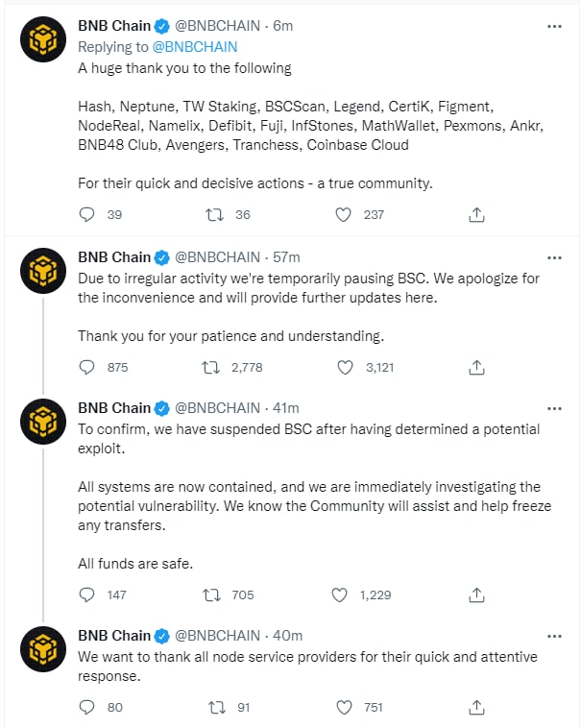The height and width of the screenshot is (728, 581).
Task: Open BNB Chain profile name on 40m tweet
Action: click(x=114, y=636)
